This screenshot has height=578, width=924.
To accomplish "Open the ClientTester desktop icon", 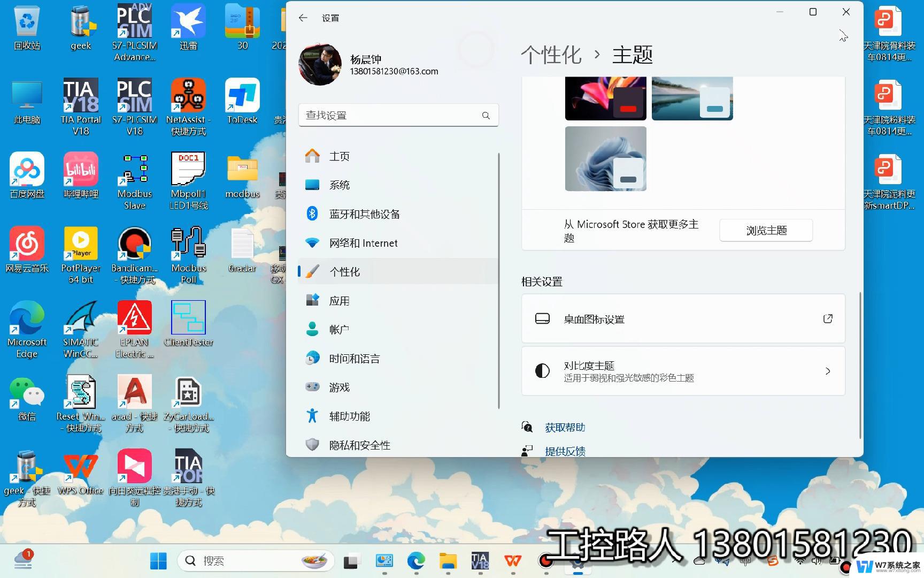I will (x=188, y=324).
